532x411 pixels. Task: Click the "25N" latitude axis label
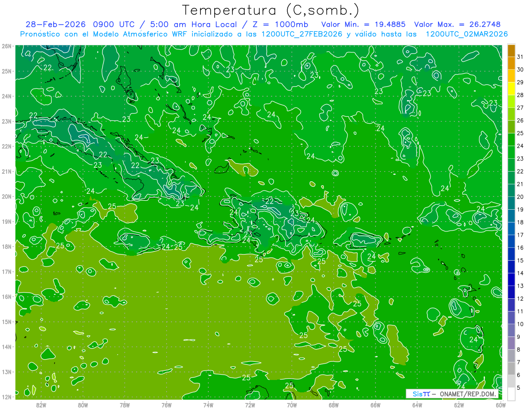(6, 71)
